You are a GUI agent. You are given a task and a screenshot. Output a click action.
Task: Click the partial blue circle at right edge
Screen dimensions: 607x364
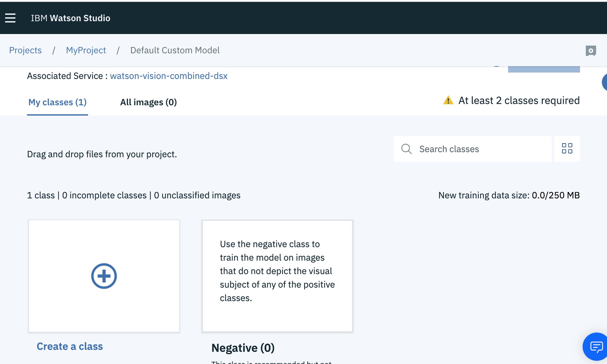pyautogui.click(x=604, y=82)
